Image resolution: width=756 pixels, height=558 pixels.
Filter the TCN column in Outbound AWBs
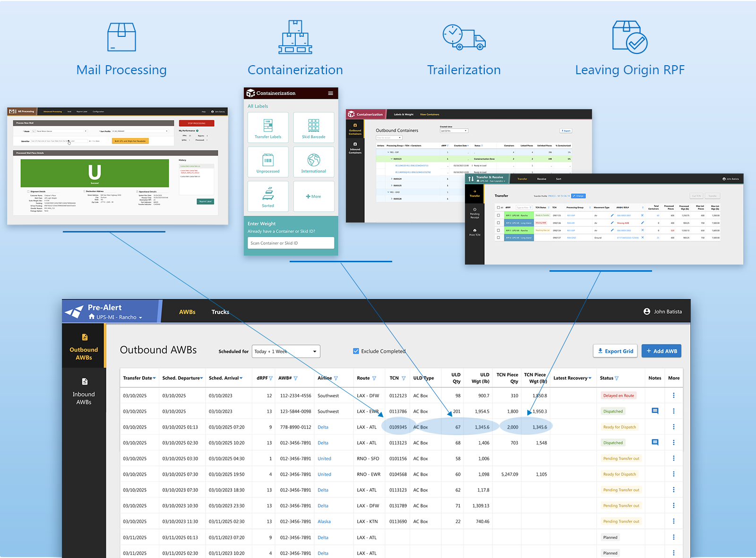click(404, 378)
